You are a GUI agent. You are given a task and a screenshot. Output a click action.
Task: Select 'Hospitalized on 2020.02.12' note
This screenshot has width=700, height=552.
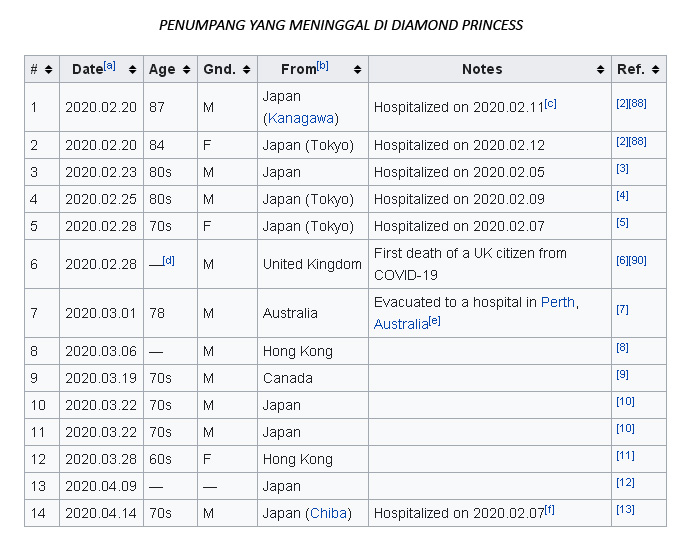point(459,146)
